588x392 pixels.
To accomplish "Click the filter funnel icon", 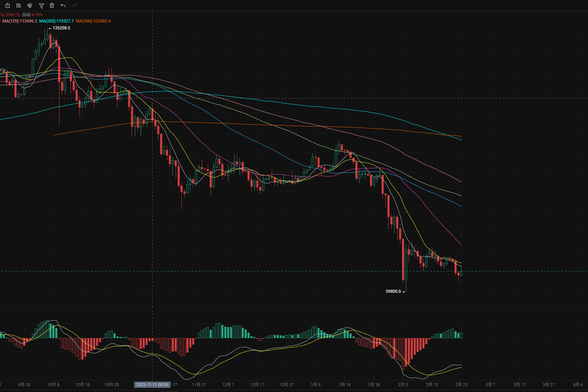I will (x=41, y=6).
